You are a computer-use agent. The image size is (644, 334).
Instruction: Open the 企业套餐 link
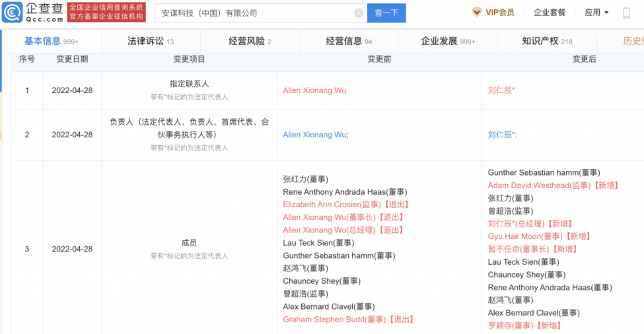coord(550,13)
